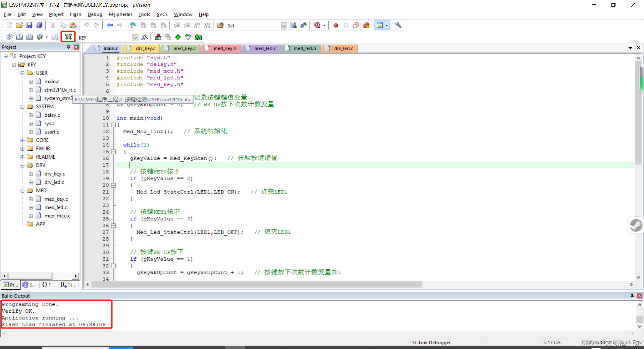The height and width of the screenshot is (349, 644).
Task: Open the Configuration wrench icon
Action: pos(398,25)
